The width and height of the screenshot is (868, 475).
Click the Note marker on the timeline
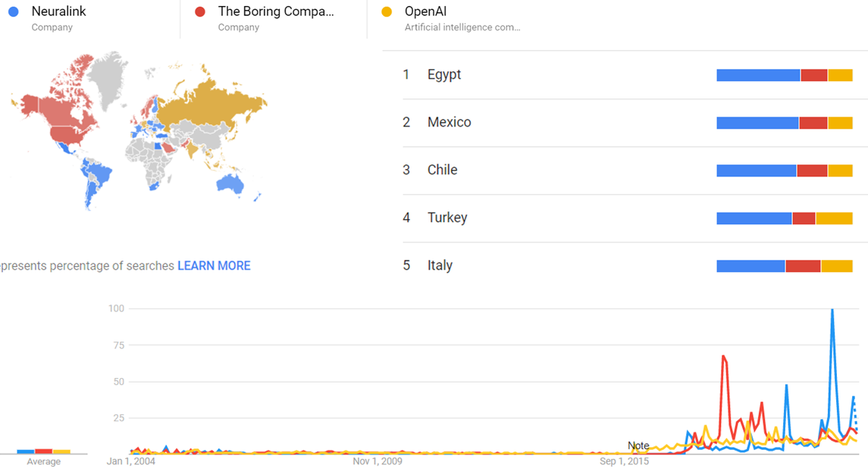(638, 445)
